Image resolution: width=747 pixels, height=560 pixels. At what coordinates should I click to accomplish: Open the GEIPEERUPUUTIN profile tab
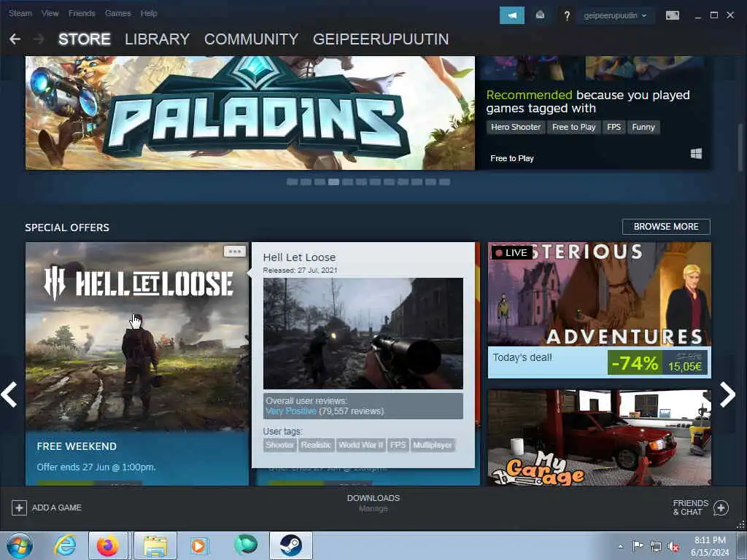point(381,39)
